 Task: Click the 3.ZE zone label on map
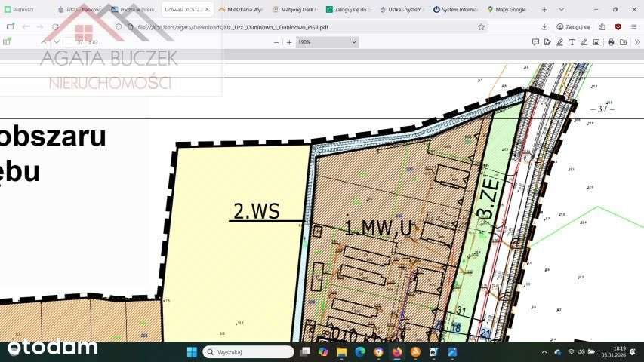489,198
